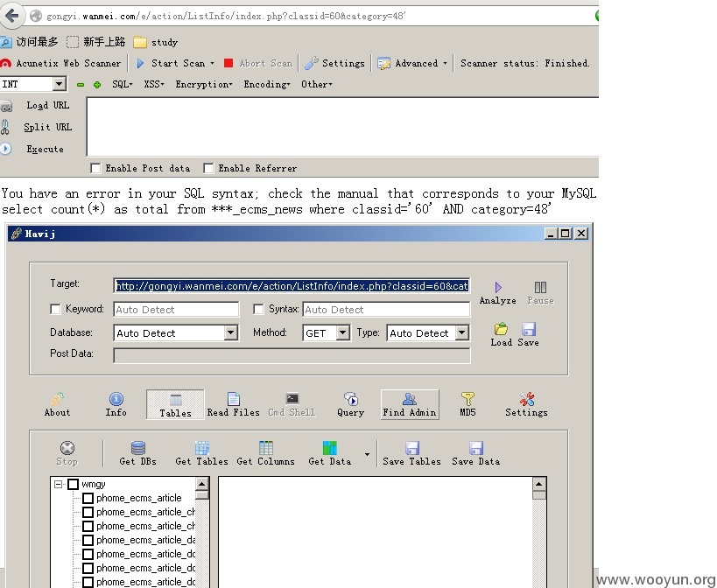Image resolution: width=717 pixels, height=588 pixels.
Task: Click the table tree scrollbar up arrow
Action: (x=202, y=483)
